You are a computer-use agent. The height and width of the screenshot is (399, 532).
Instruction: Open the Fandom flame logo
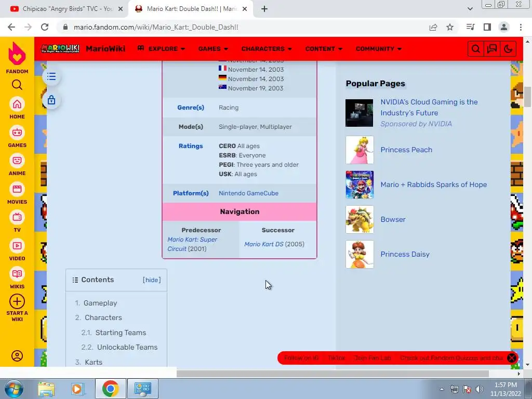[17, 54]
